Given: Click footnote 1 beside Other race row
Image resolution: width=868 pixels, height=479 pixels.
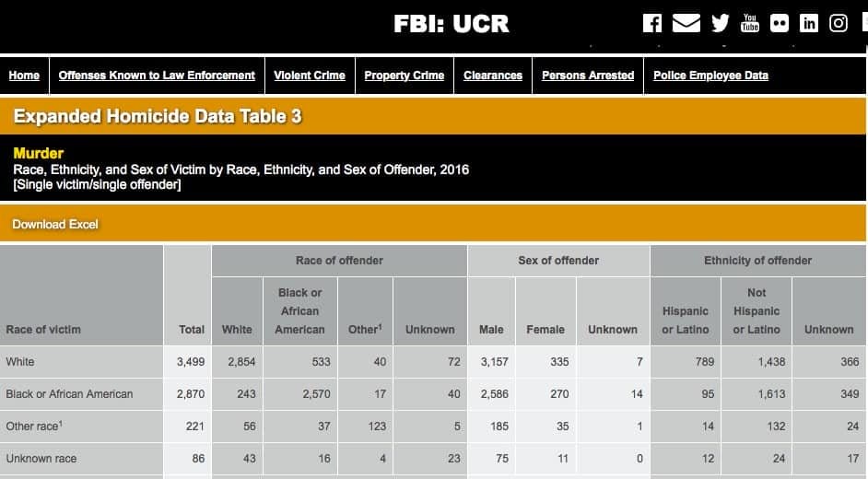Looking at the screenshot, I should [60, 423].
